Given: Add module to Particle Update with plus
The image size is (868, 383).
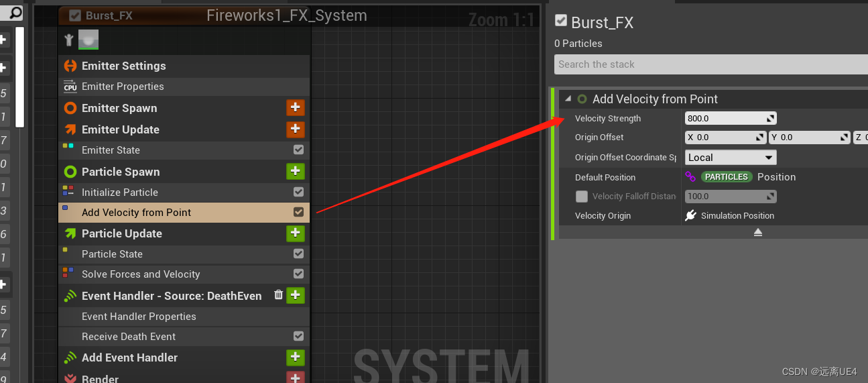Looking at the screenshot, I should tap(296, 233).
